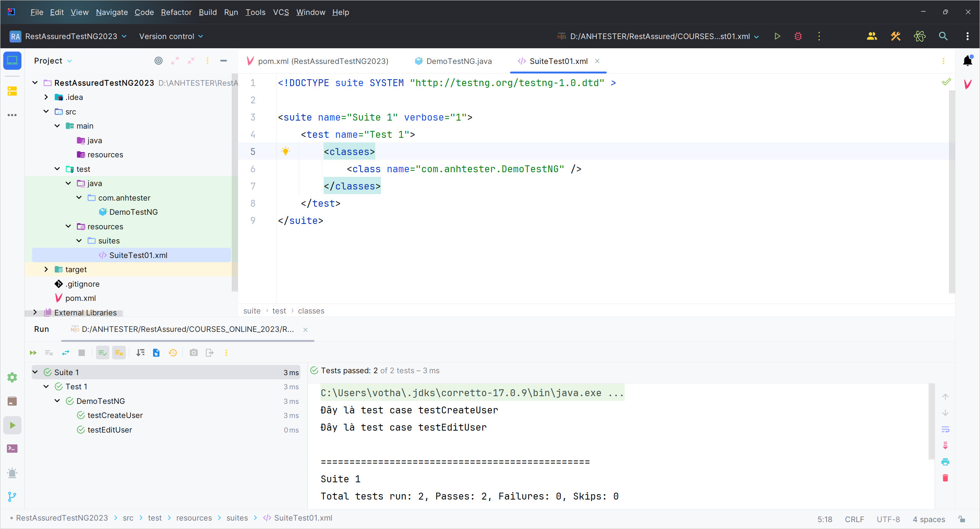Click Rerun Failed Tests icon
The image size is (980, 529).
pyautogui.click(x=49, y=353)
